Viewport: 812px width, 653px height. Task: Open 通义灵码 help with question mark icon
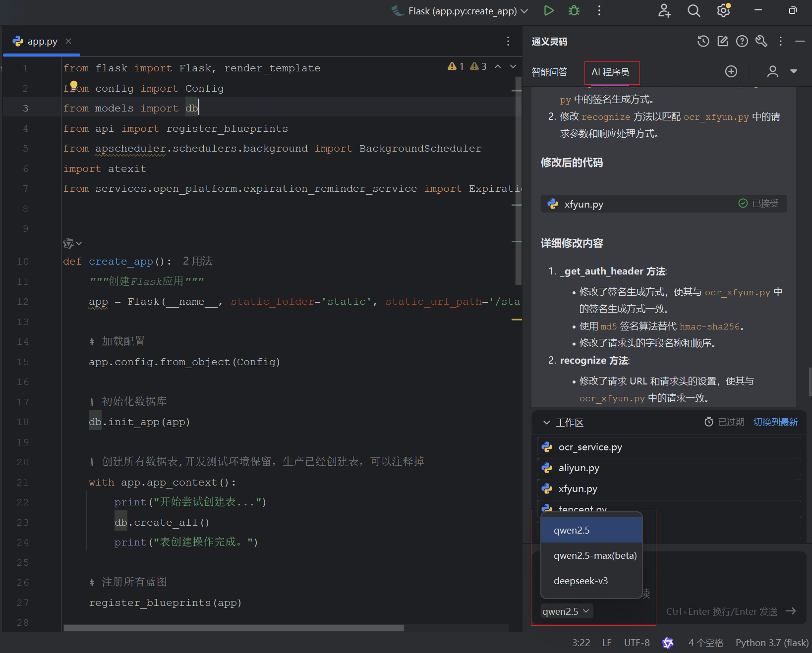[742, 42]
